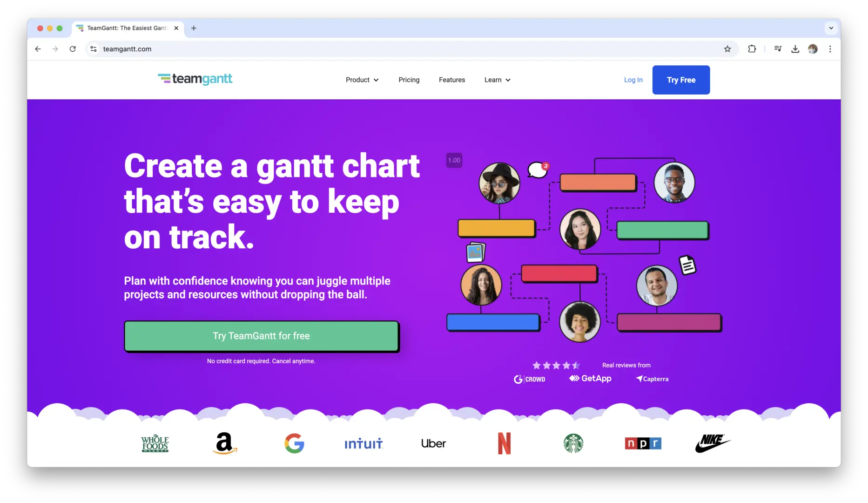Expand the Learn dropdown menu
Screen dimensions: 868x503
497,80
